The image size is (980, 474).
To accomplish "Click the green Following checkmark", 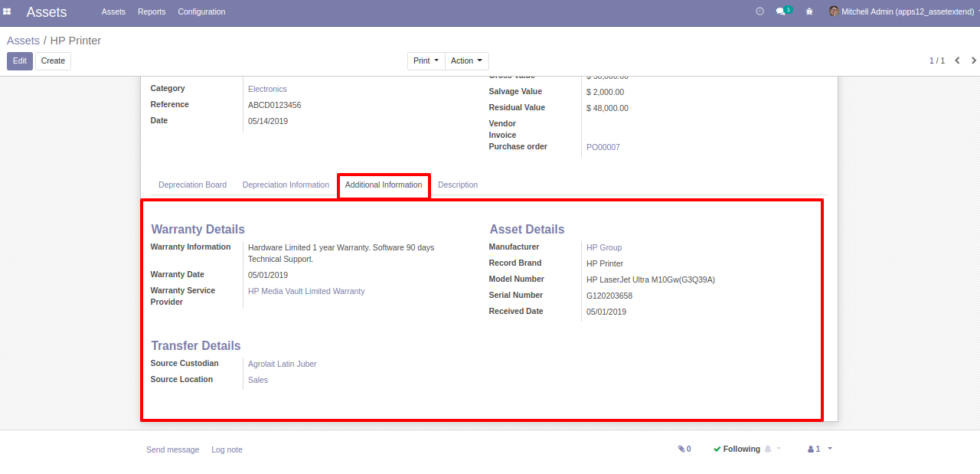I will click(x=717, y=449).
